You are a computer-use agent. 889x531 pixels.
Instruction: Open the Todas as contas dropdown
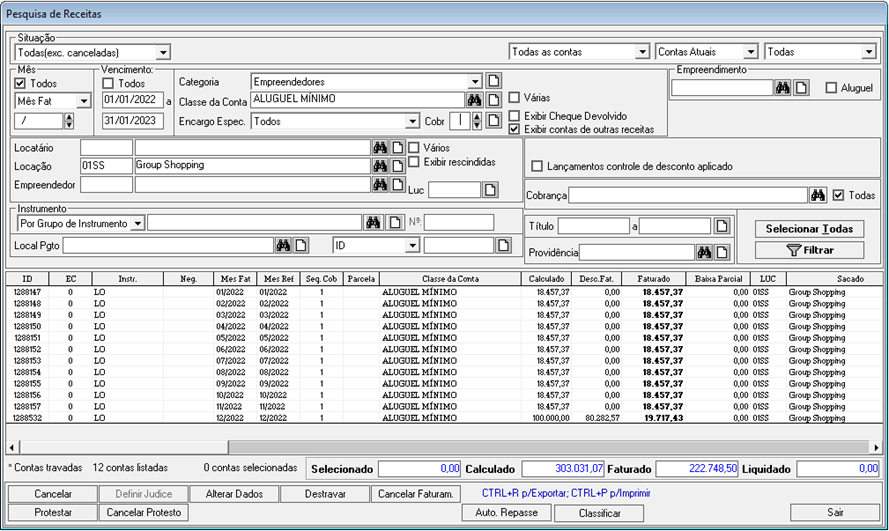642,52
